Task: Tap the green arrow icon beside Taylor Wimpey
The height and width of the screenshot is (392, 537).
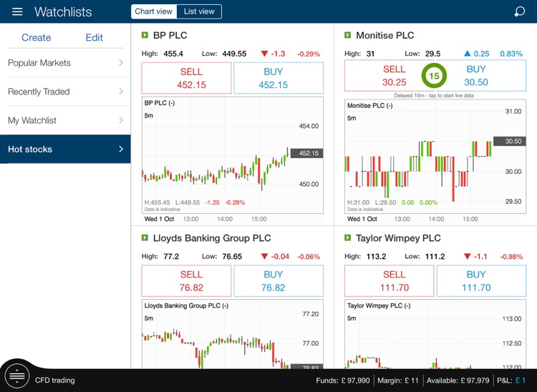Action: (347, 237)
